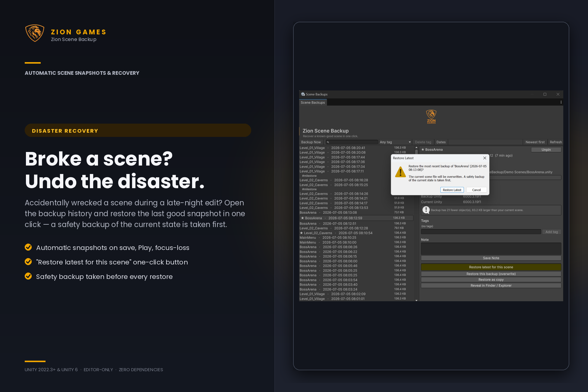Click the Current Unity version value 6000.3.19f1
The height and width of the screenshot is (392, 588).
pos(472,202)
